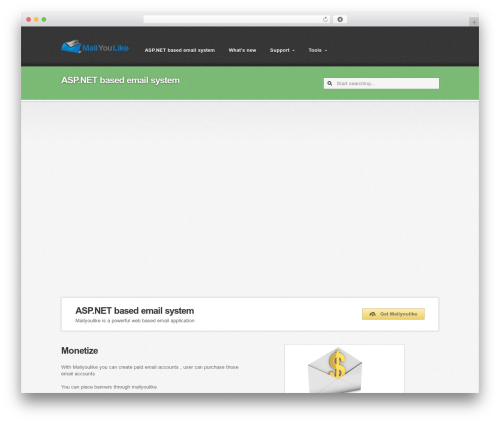Expand the Support dropdown menu

(x=282, y=50)
